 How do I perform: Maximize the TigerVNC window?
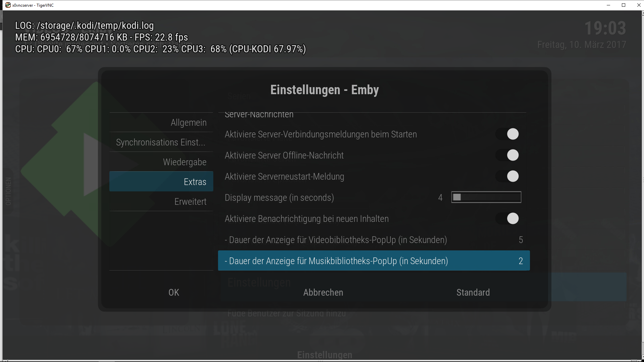tap(624, 5)
